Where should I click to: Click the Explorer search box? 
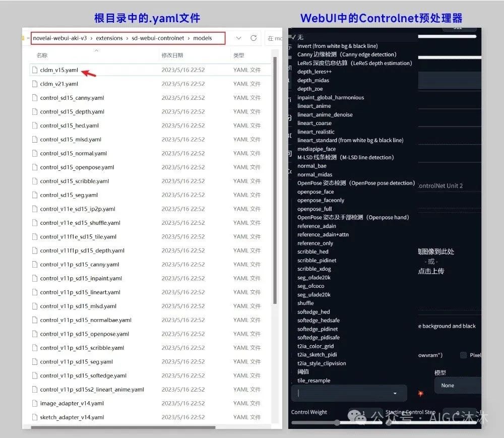(274, 38)
